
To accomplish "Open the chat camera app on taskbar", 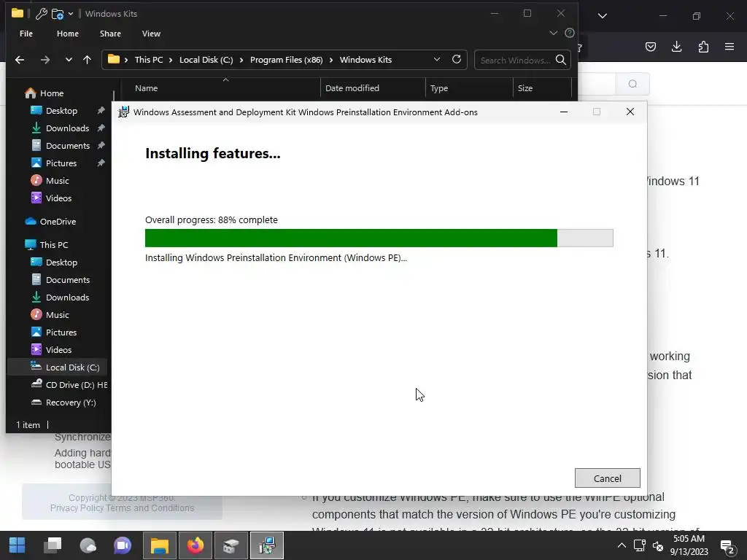I will (123, 545).
